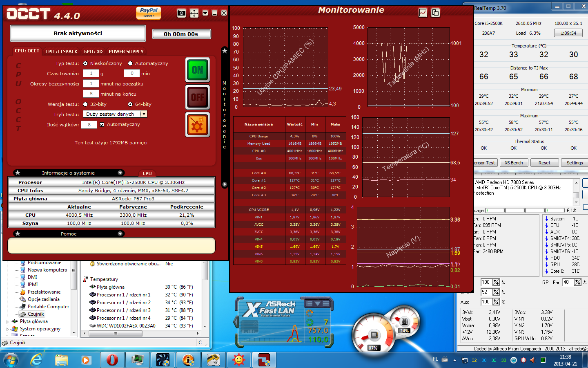588x368 pixels.
Task: Select Nazwa komputera in the tree
Action: (x=47, y=270)
